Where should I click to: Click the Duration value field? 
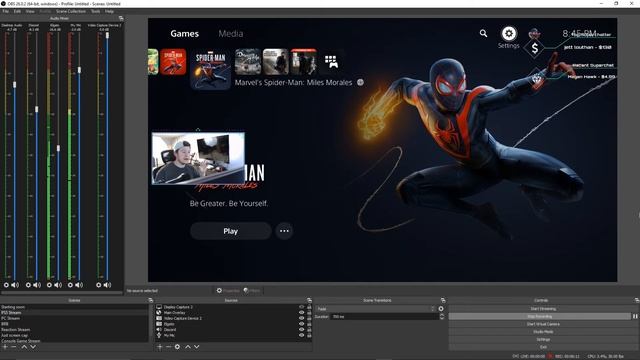[384, 317]
